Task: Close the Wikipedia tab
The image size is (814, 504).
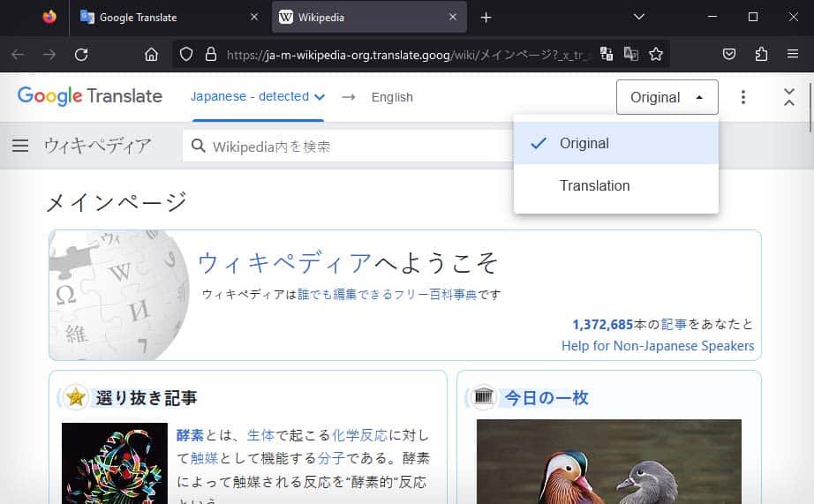Action: 453,17
